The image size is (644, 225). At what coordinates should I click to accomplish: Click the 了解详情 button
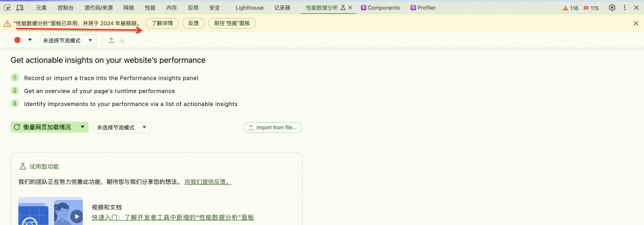click(162, 23)
